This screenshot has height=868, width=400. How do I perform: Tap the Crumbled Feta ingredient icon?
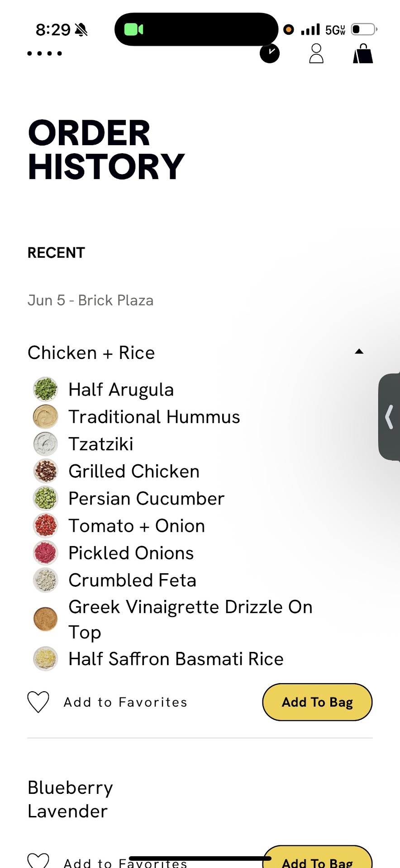pyautogui.click(x=46, y=580)
